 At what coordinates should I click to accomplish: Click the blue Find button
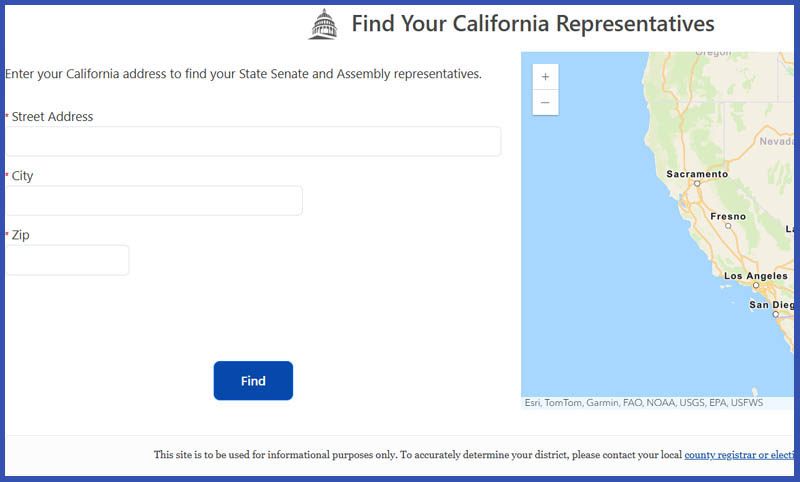coord(253,380)
